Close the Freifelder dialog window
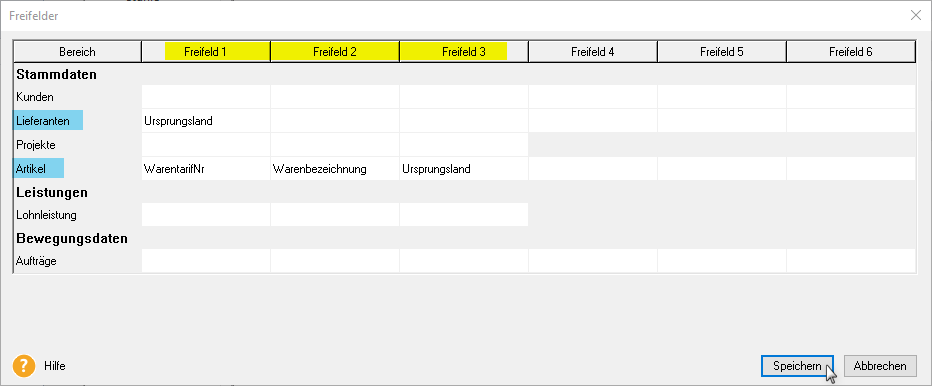The width and height of the screenshot is (932, 386). (x=916, y=16)
